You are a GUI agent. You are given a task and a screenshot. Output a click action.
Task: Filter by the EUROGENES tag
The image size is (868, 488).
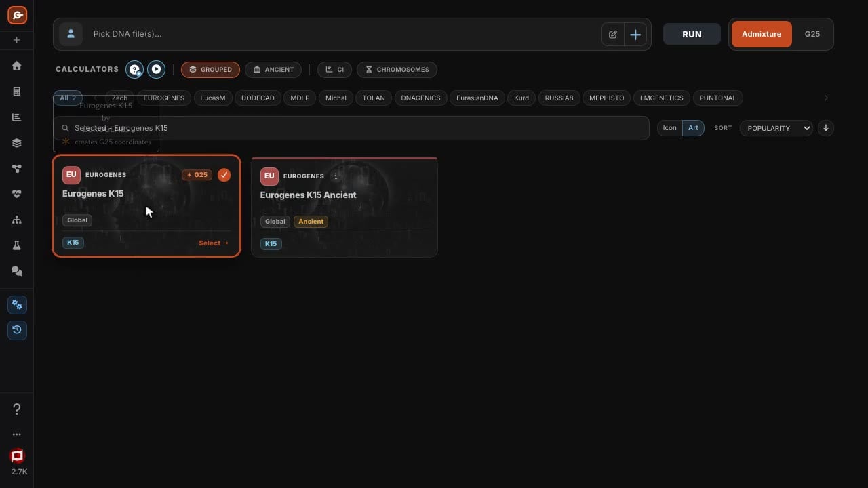coord(164,98)
